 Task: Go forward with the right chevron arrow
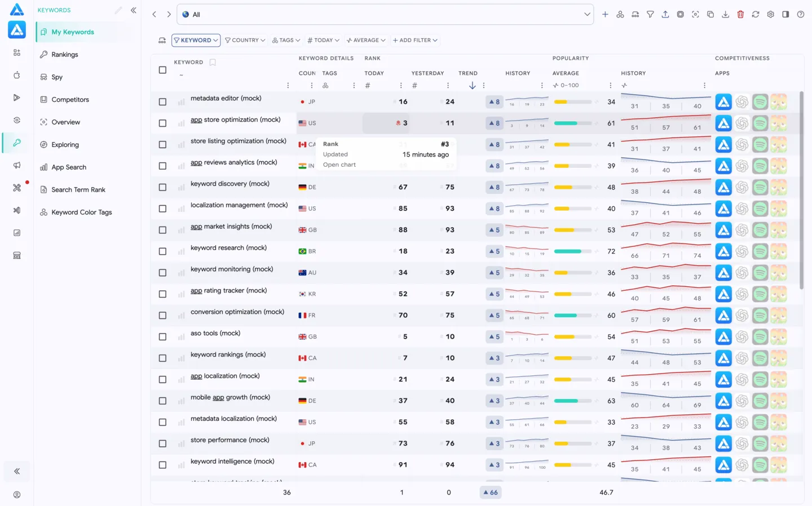click(169, 15)
